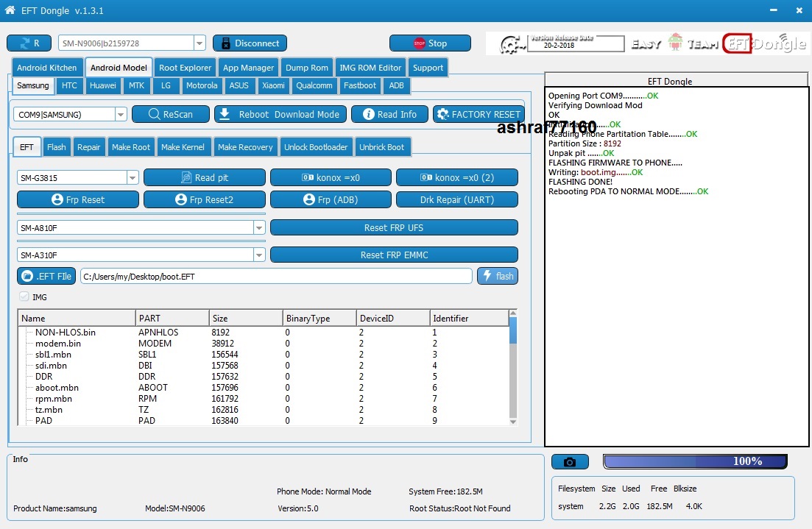
Task: Switch to the Android Model tab
Action: (119, 68)
